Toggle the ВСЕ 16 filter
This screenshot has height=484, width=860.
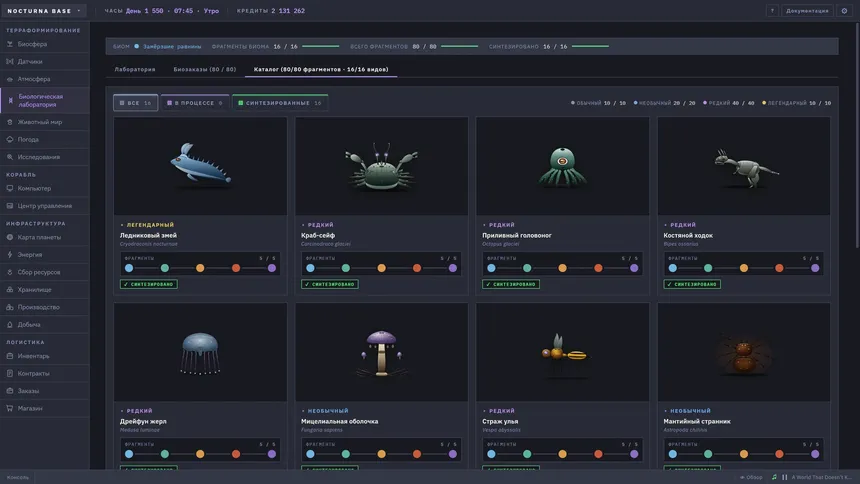coord(135,103)
